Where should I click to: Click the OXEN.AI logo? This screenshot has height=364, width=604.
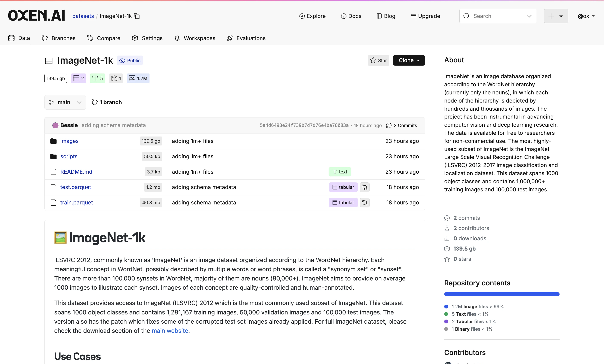click(x=37, y=16)
